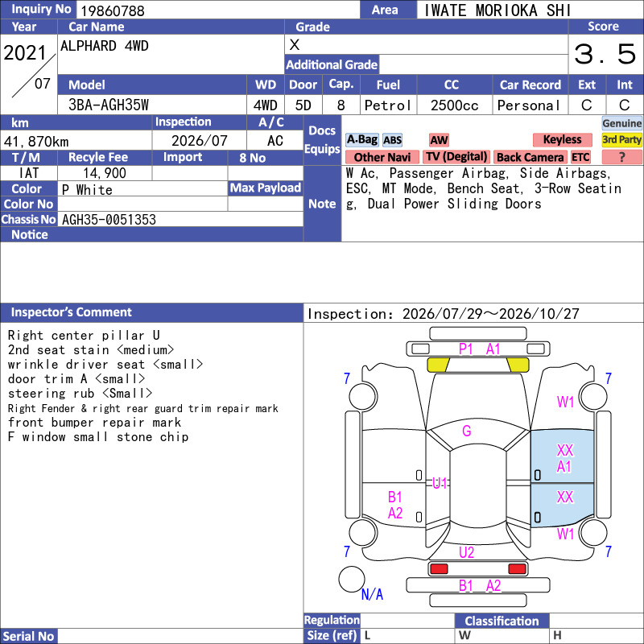Click the TV (Degital) badge
644x644 pixels.
pos(456,157)
